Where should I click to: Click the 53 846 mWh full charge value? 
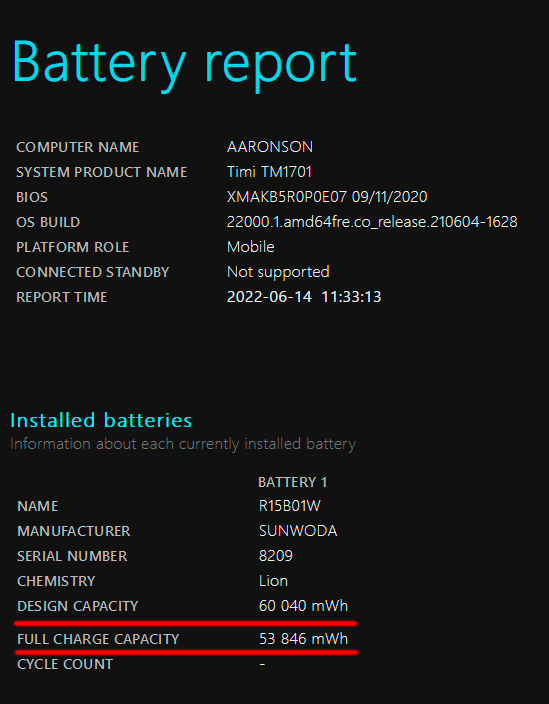pyautogui.click(x=303, y=639)
